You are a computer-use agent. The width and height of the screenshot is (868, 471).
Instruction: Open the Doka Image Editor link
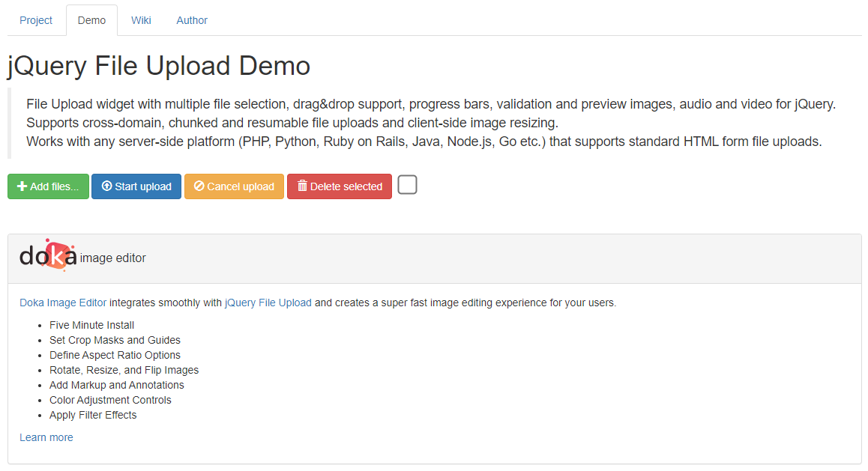[62, 302]
